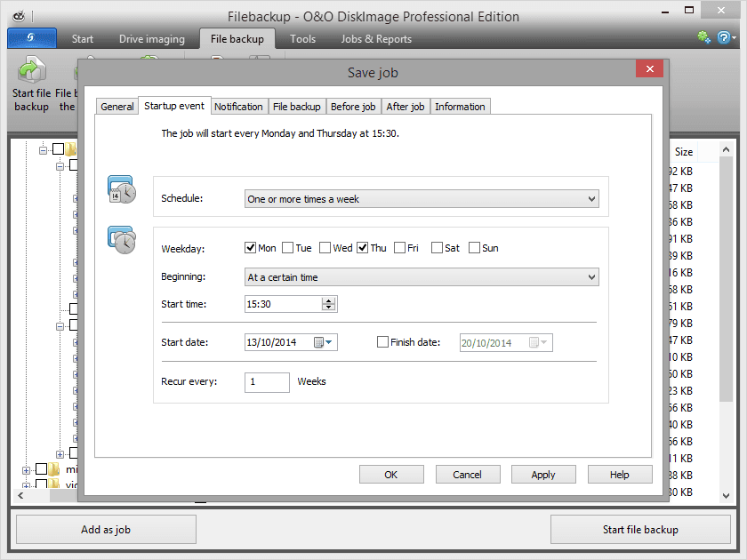
Task: Enable the Tue weekday checkbox
Action: (x=288, y=248)
